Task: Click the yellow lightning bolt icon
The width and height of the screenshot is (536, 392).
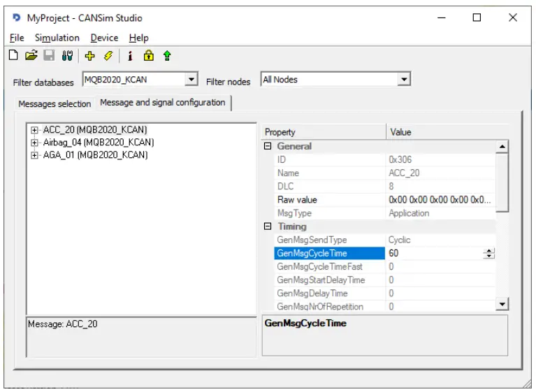Action: point(108,55)
